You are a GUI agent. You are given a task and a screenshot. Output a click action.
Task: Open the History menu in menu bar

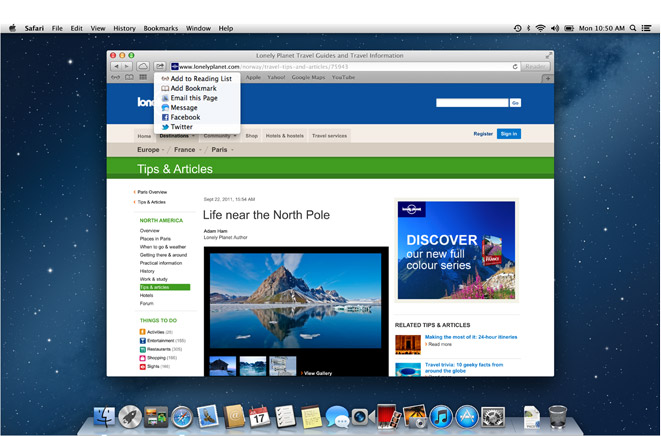[x=124, y=28]
